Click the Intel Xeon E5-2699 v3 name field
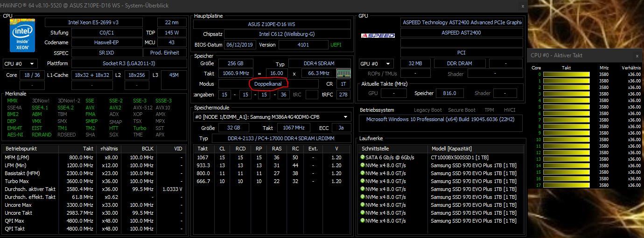Screen dimensions: 644x238 tap(94, 22)
